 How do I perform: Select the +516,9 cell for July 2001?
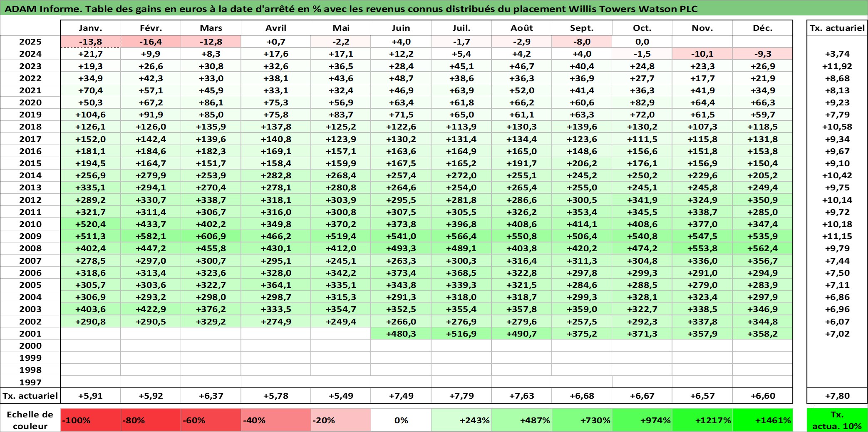click(x=461, y=334)
